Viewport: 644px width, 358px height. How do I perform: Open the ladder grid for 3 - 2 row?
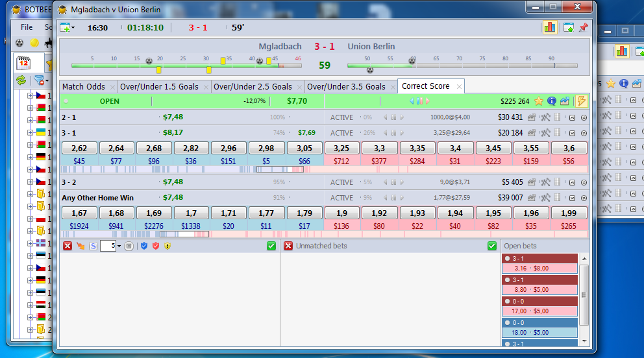pyautogui.click(x=558, y=182)
